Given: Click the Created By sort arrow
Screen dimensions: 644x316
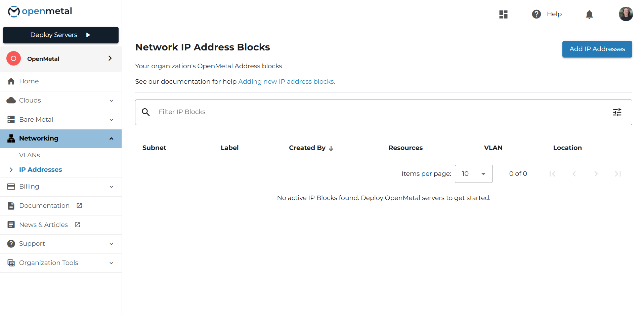Looking at the screenshot, I should 331,148.
